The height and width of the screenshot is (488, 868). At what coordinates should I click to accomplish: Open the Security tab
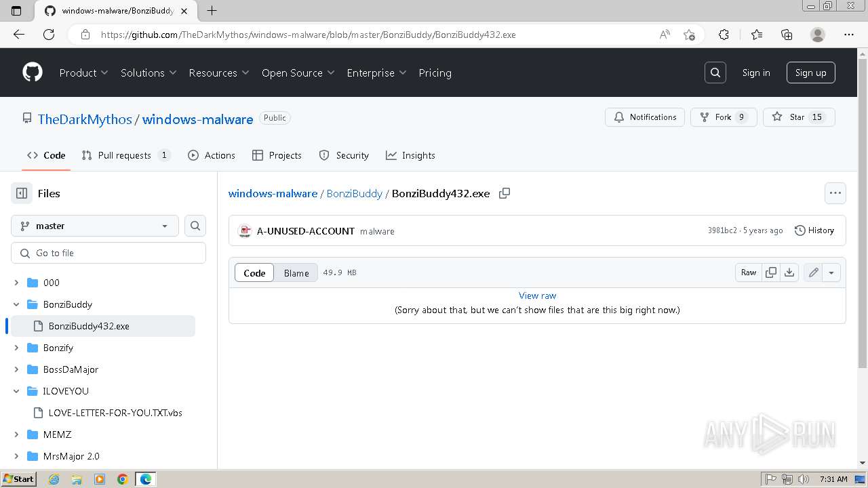coord(344,155)
